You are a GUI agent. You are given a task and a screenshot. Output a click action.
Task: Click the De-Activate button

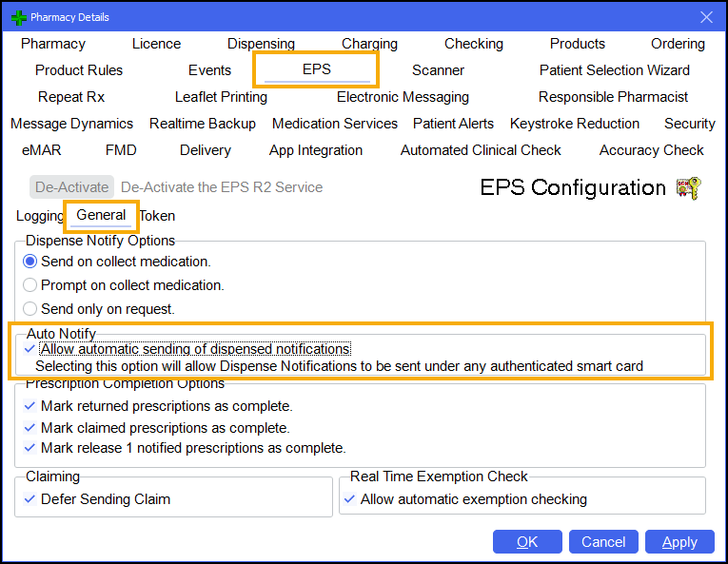[71, 187]
